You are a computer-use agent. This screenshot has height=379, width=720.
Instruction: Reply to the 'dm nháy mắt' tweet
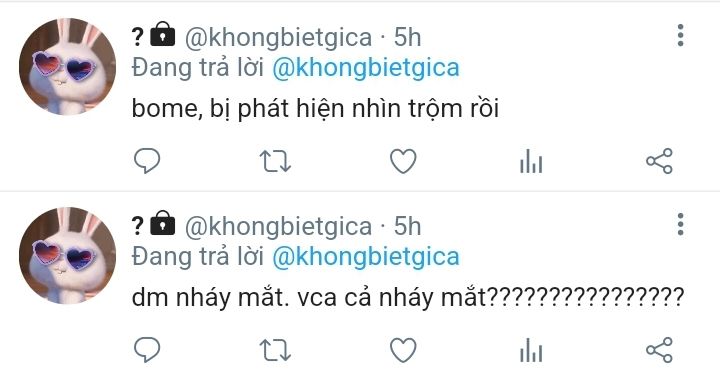tap(147, 350)
